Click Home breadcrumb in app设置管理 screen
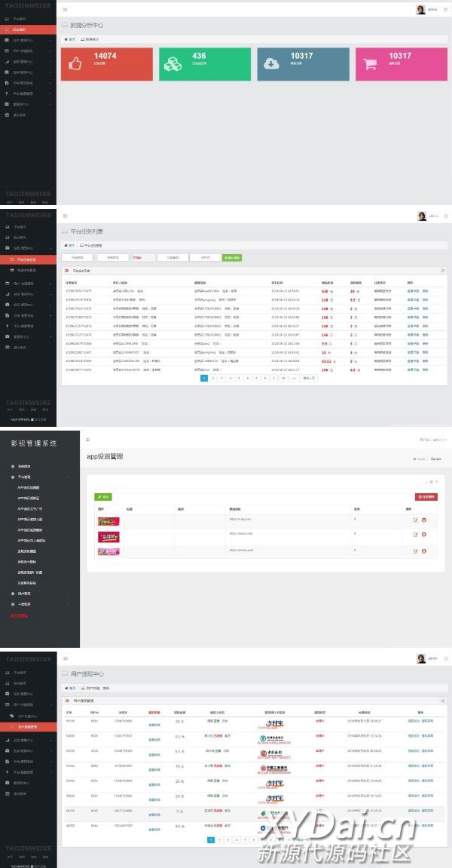Image resolution: width=452 pixels, height=868 pixels. pyautogui.click(x=420, y=459)
